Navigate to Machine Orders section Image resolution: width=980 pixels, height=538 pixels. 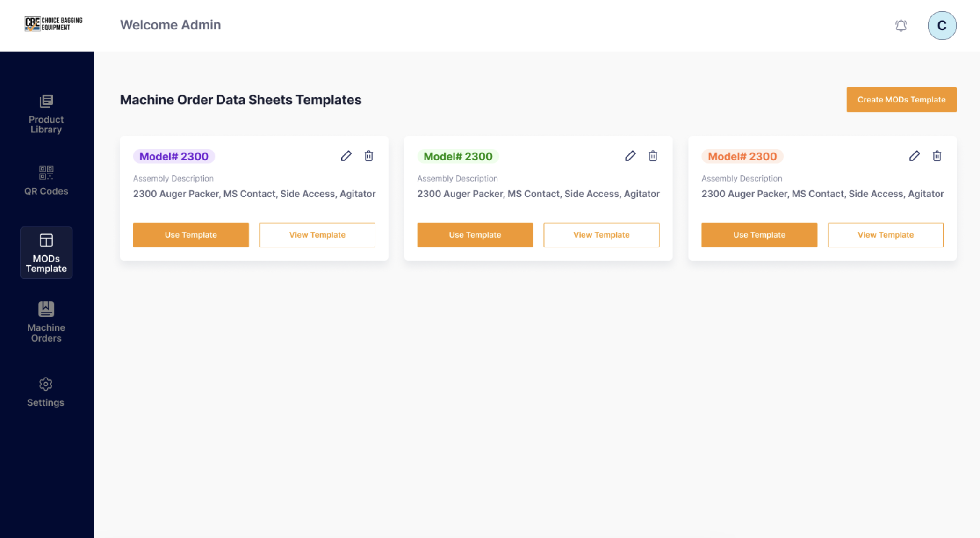click(46, 322)
